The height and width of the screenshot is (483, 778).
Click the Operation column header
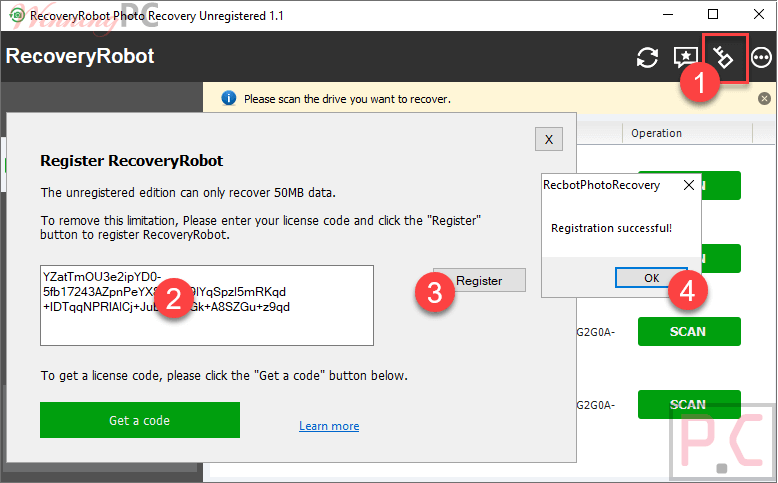point(656,133)
